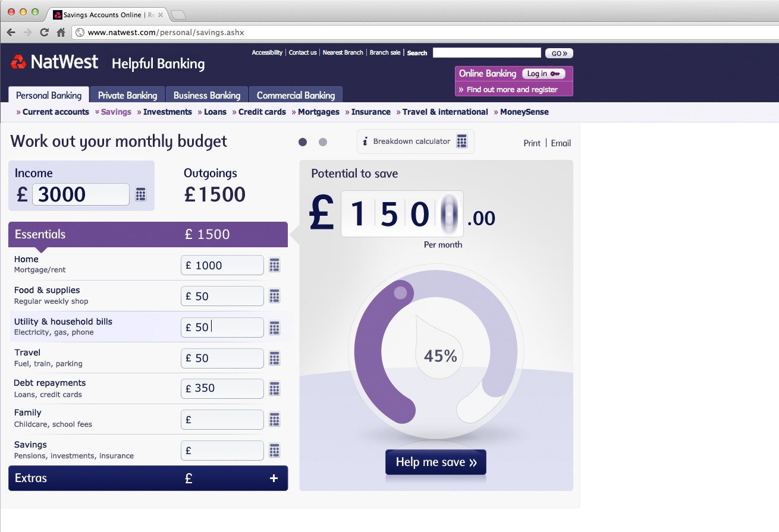
Task: Open calculator icon next to Income field
Action: coord(141,194)
